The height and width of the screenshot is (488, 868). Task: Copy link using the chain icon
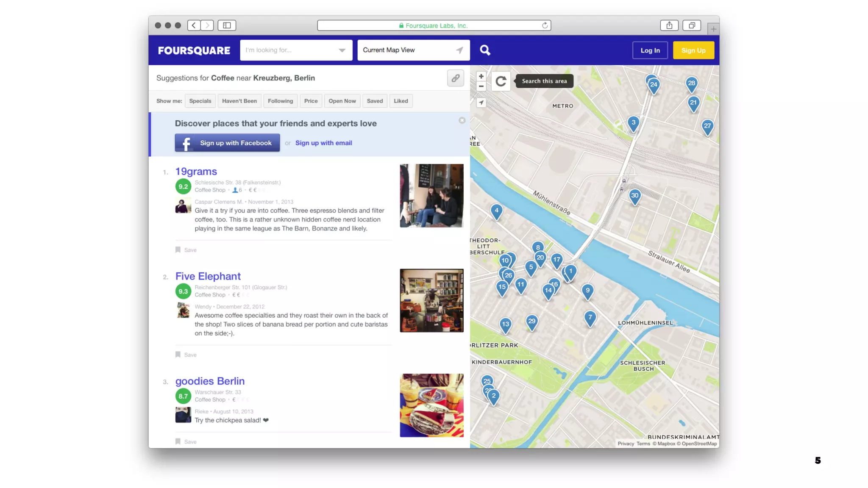(x=455, y=78)
